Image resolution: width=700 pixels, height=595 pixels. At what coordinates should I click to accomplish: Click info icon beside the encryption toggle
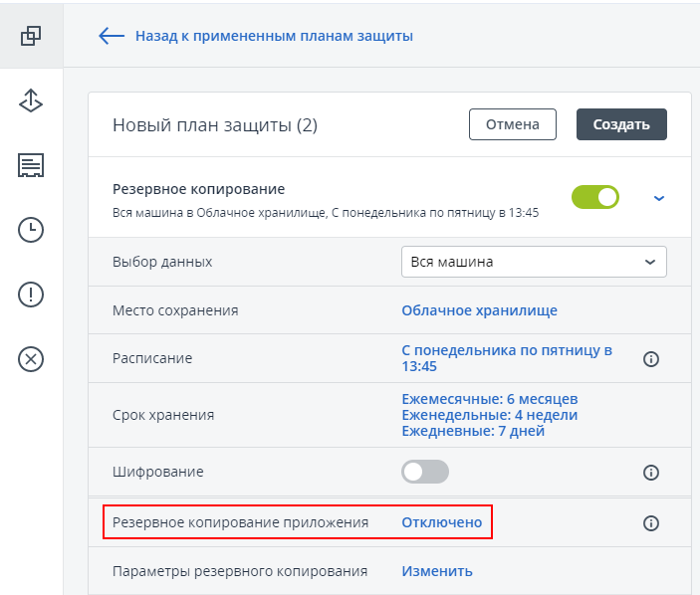[651, 472]
